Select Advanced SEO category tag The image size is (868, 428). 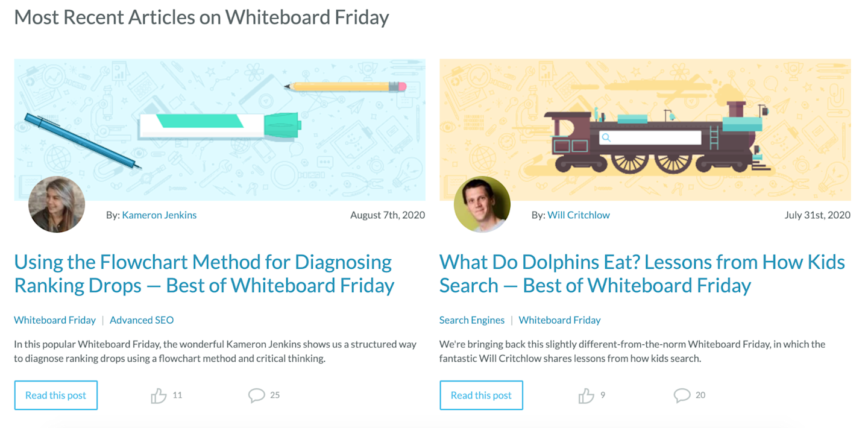pyautogui.click(x=142, y=320)
